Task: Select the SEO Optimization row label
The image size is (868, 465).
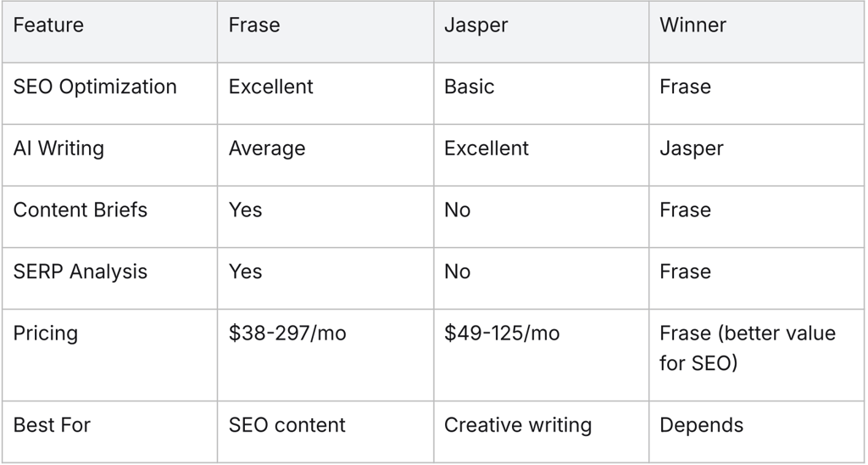Action: (95, 87)
